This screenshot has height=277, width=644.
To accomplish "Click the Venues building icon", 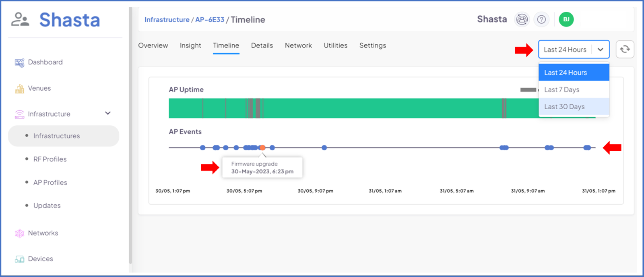I will pos(19,89).
